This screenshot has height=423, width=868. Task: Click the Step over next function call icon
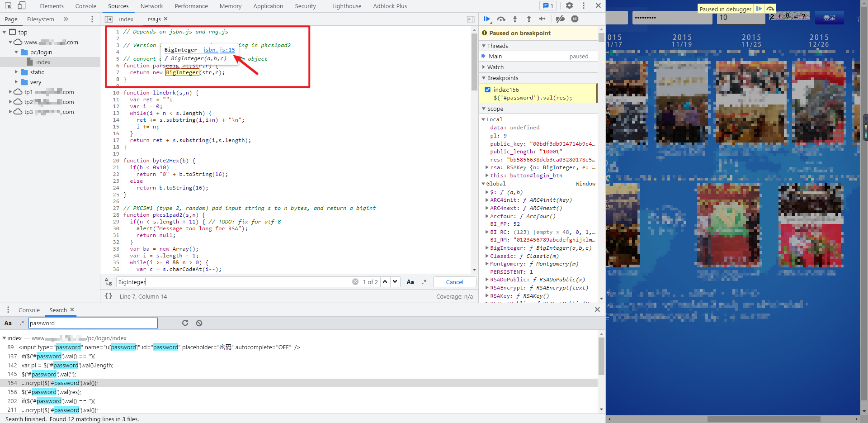[x=501, y=19]
